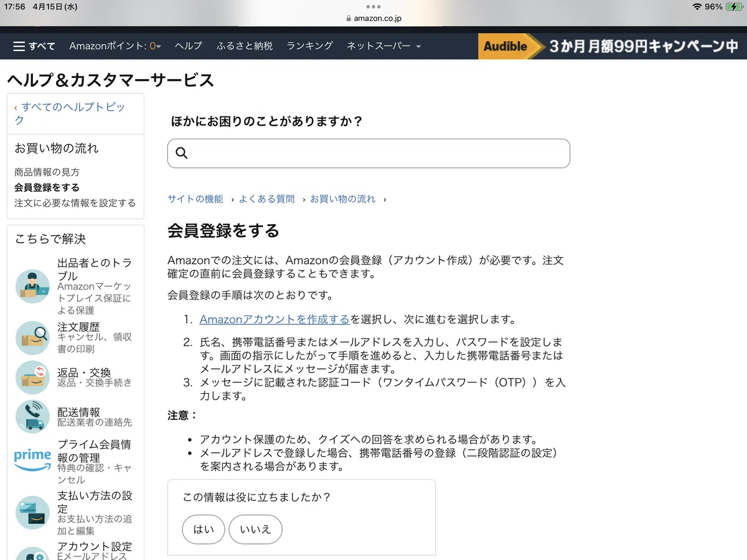Open 配送情報 text link
This screenshot has width=747, height=560.
coord(78,412)
